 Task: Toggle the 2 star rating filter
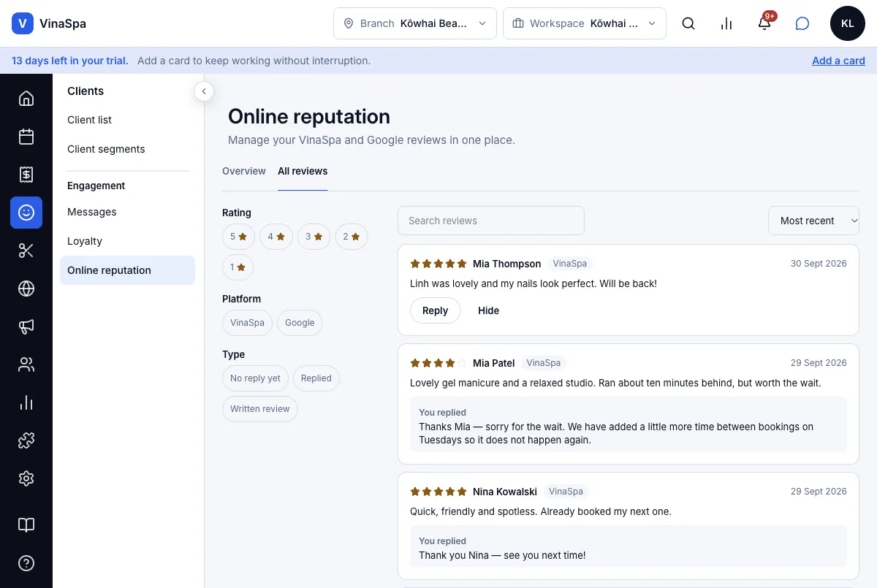(x=352, y=237)
